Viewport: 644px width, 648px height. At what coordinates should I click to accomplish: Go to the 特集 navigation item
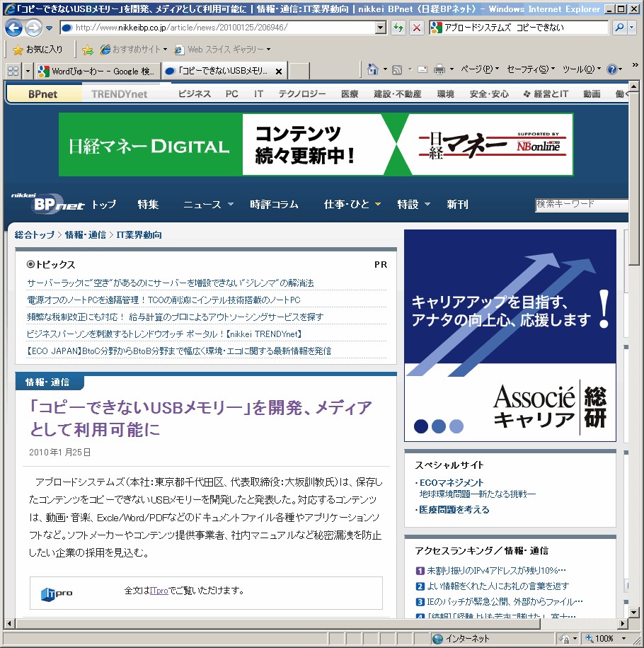[x=148, y=204]
